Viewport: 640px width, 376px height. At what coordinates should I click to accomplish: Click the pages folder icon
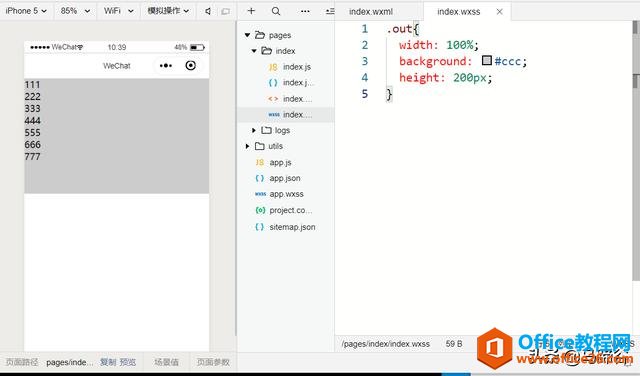pos(260,35)
